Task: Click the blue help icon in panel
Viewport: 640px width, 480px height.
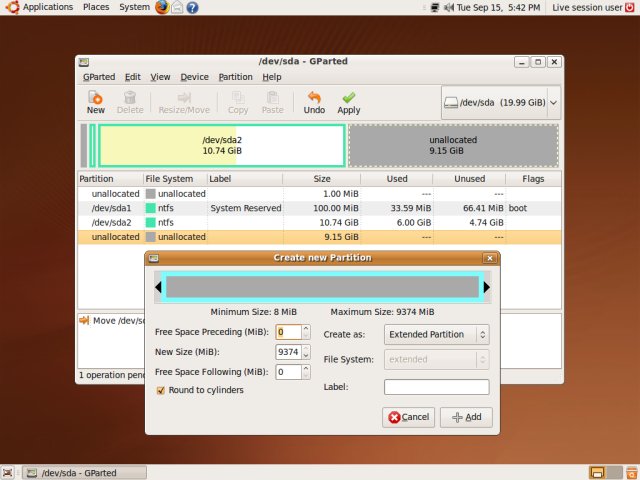Action: coord(192,7)
